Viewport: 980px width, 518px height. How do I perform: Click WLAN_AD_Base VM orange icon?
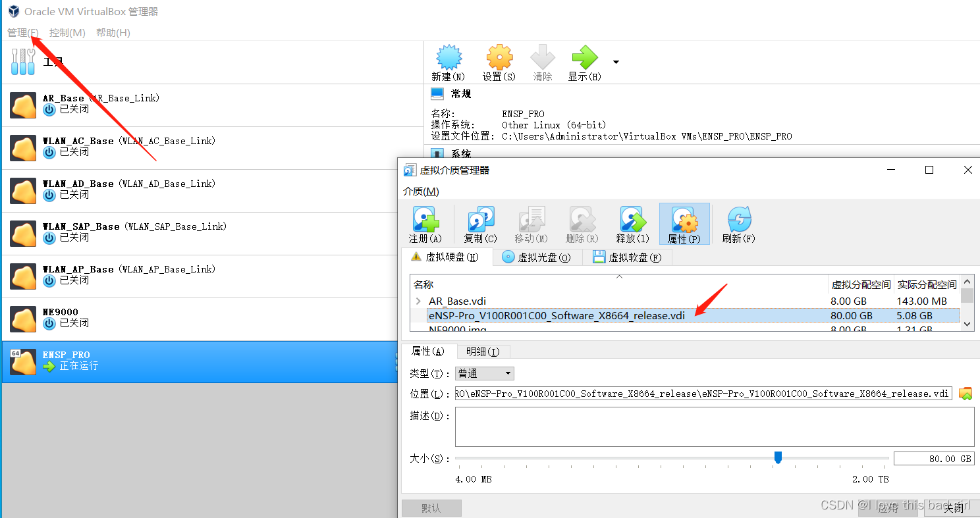[x=23, y=191]
